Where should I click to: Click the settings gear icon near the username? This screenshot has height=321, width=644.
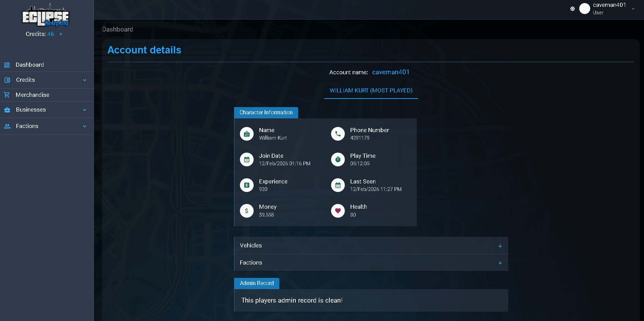click(572, 9)
